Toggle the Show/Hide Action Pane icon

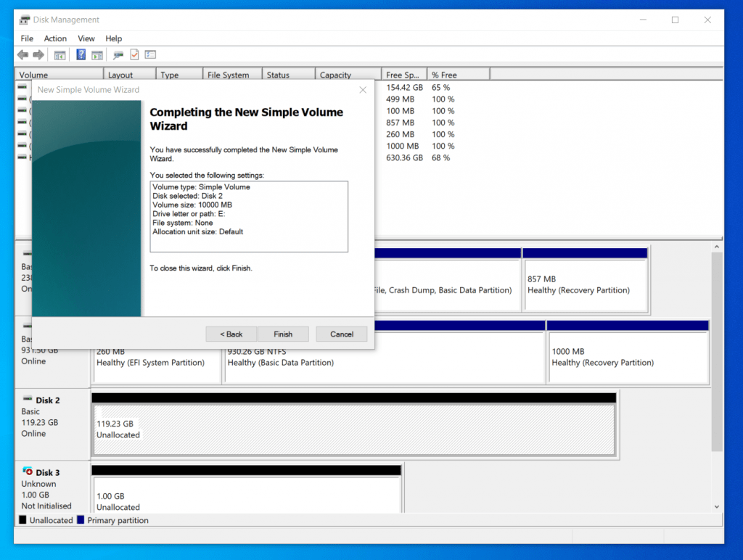tap(98, 54)
